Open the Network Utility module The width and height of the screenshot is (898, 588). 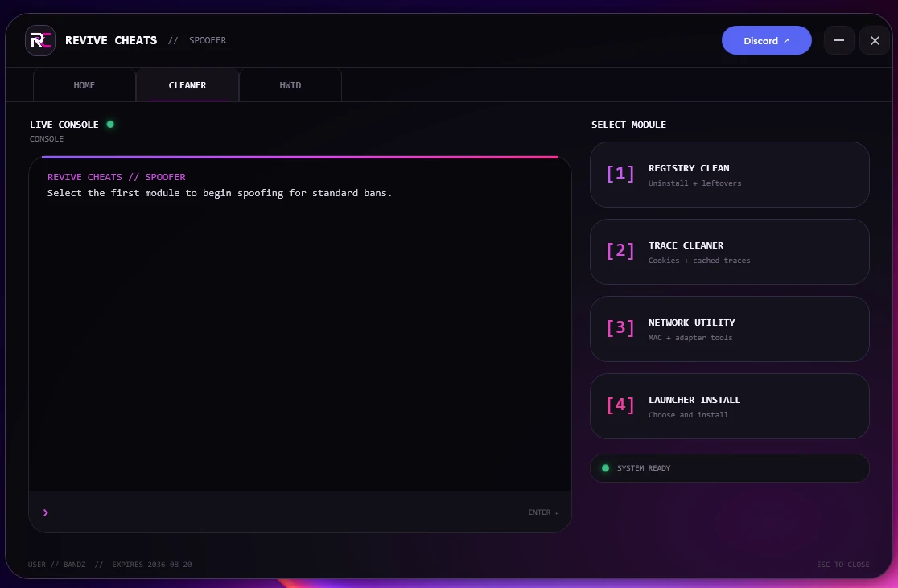tap(730, 329)
